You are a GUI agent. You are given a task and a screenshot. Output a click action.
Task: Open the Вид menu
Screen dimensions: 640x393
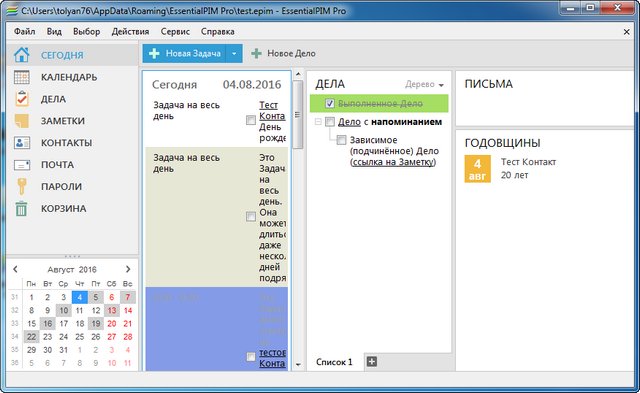(54, 31)
